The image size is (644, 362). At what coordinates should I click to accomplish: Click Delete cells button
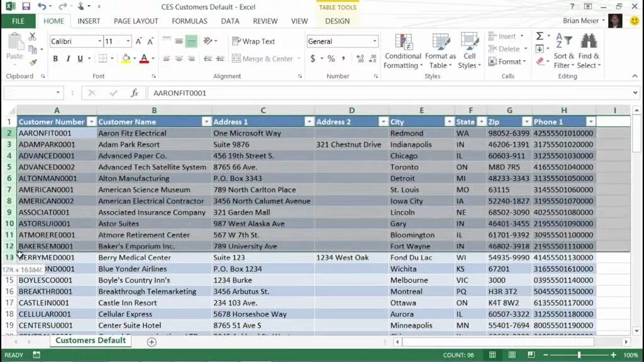tap(508, 49)
